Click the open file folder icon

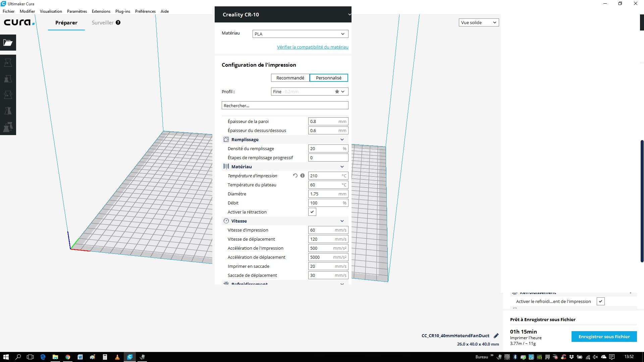click(x=8, y=43)
